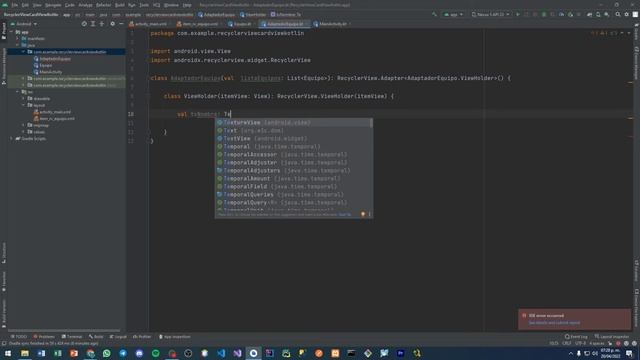Click the IDE error notification details link

point(554,323)
